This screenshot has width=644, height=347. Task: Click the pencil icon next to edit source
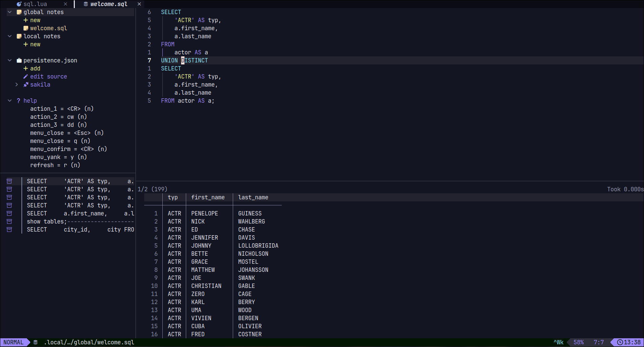[26, 77]
